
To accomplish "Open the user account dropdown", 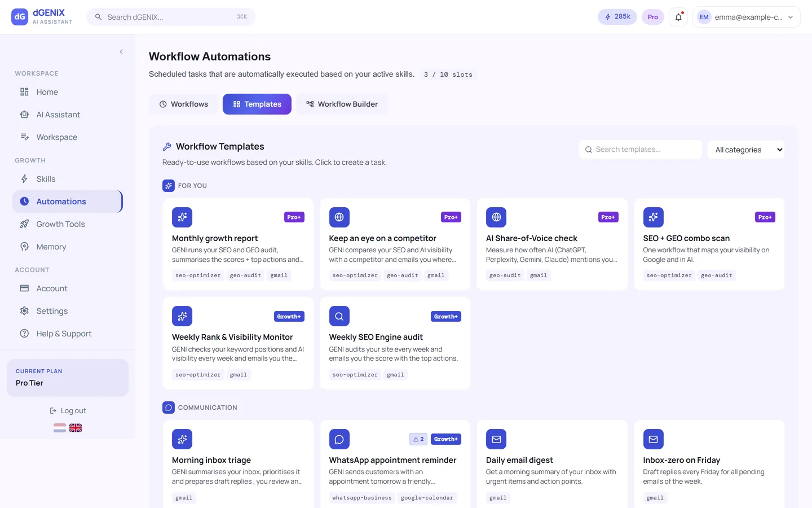I will (746, 17).
